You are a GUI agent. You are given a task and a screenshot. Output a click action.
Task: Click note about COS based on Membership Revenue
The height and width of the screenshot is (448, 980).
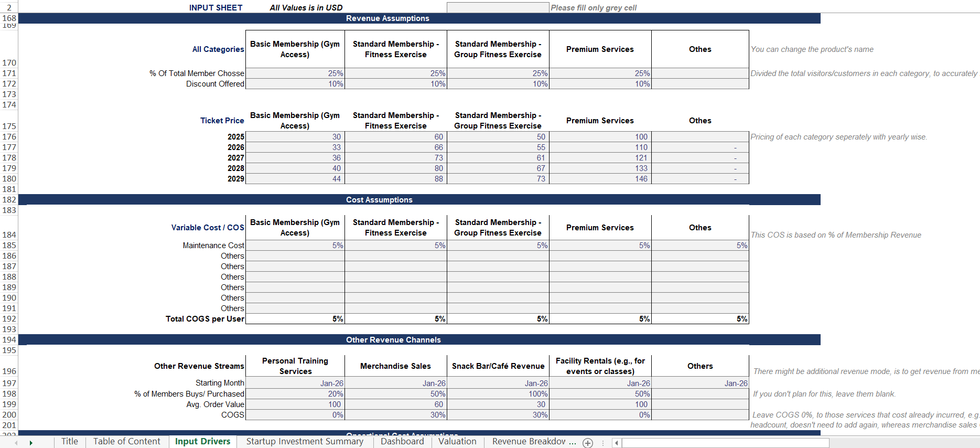[x=836, y=235]
